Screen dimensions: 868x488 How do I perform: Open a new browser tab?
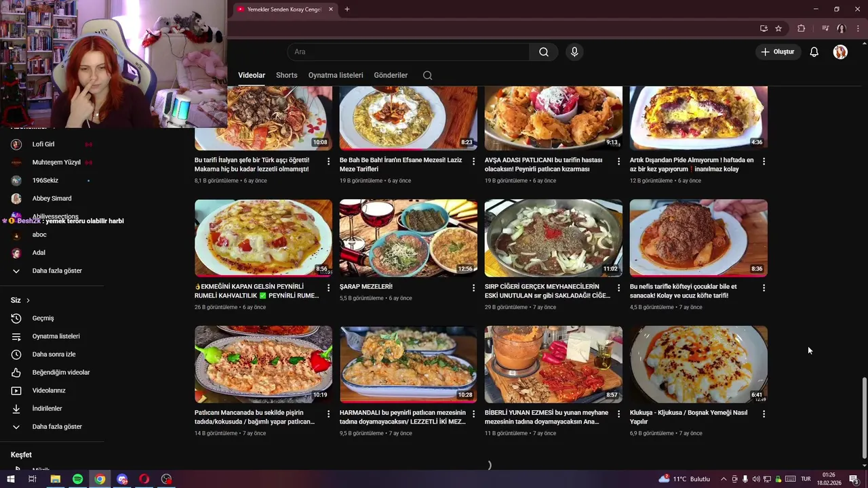(x=347, y=9)
